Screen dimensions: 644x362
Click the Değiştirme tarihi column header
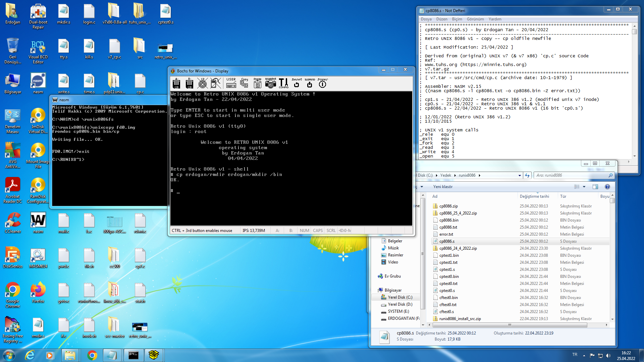coord(534,196)
